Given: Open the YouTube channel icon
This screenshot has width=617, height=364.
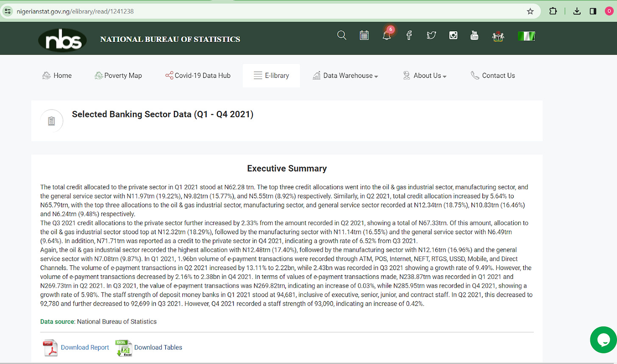Looking at the screenshot, I should 474,36.
